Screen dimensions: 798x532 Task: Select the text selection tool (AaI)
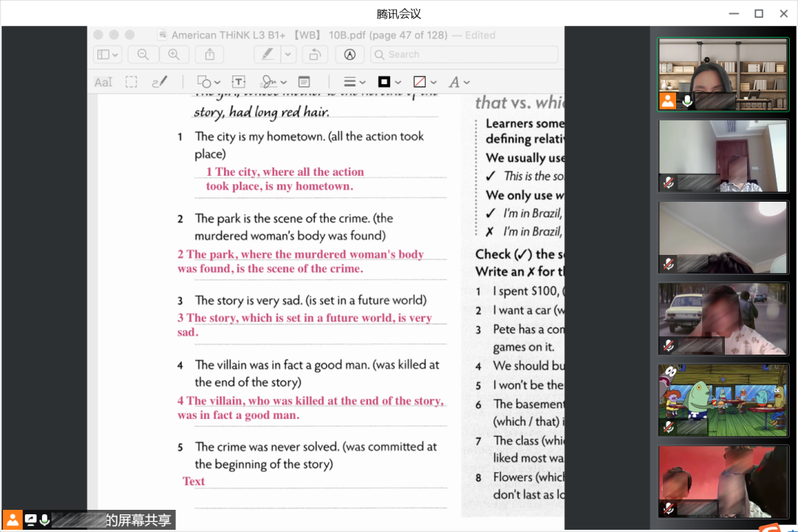[x=103, y=82]
